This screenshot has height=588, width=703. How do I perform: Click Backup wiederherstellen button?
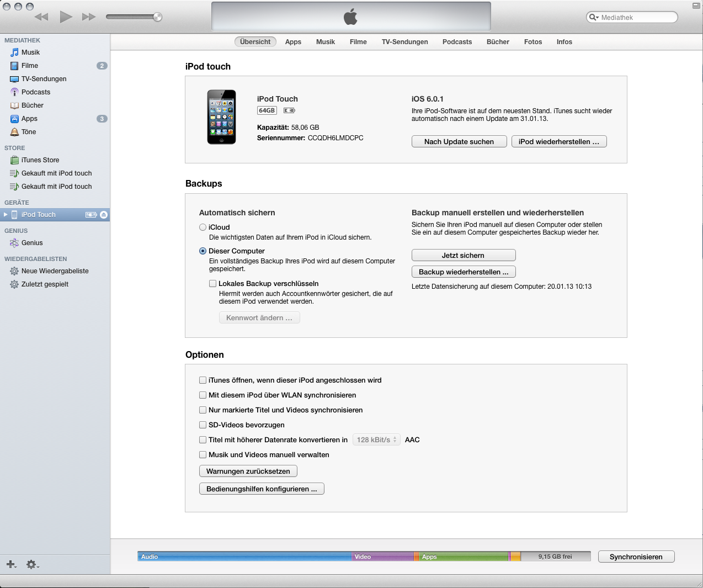[x=464, y=272]
